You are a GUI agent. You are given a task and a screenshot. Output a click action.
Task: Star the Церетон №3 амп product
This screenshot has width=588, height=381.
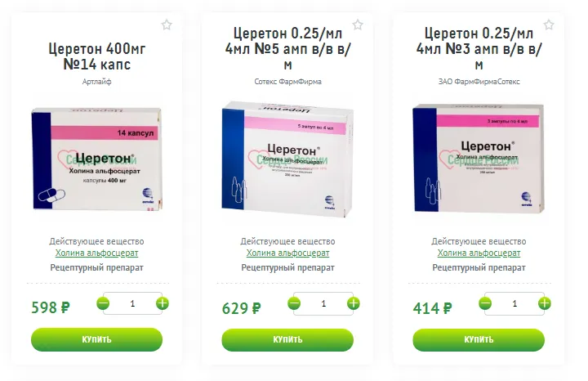549,25
